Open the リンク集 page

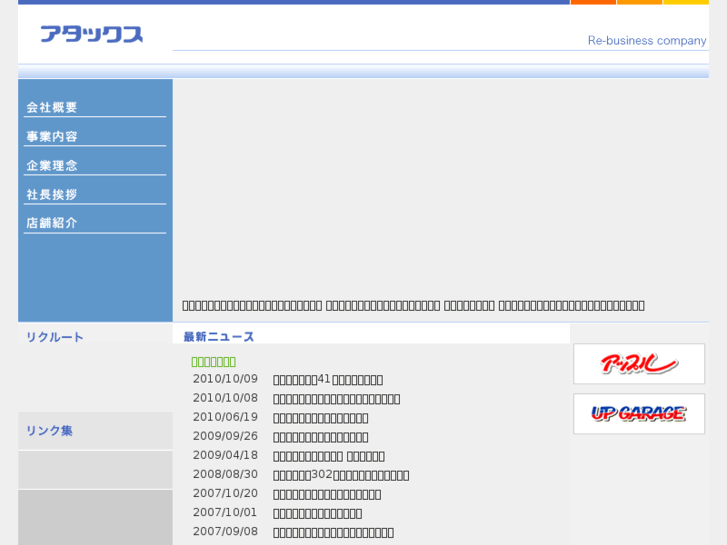(49, 430)
